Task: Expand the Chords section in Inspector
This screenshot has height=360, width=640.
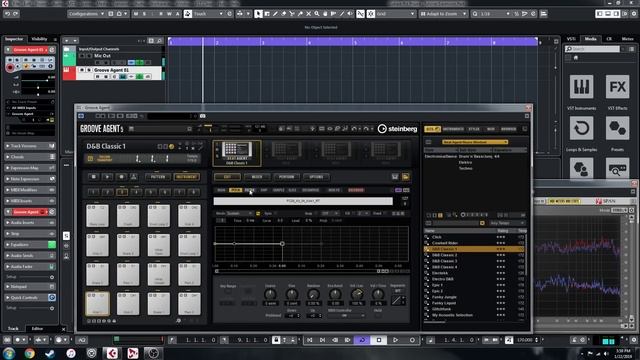Action: click(30, 157)
